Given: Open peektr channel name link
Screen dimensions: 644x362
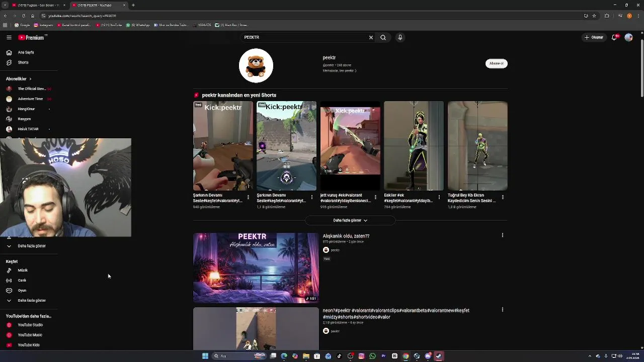Looking at the screenshot, I should tap(329, 57).
